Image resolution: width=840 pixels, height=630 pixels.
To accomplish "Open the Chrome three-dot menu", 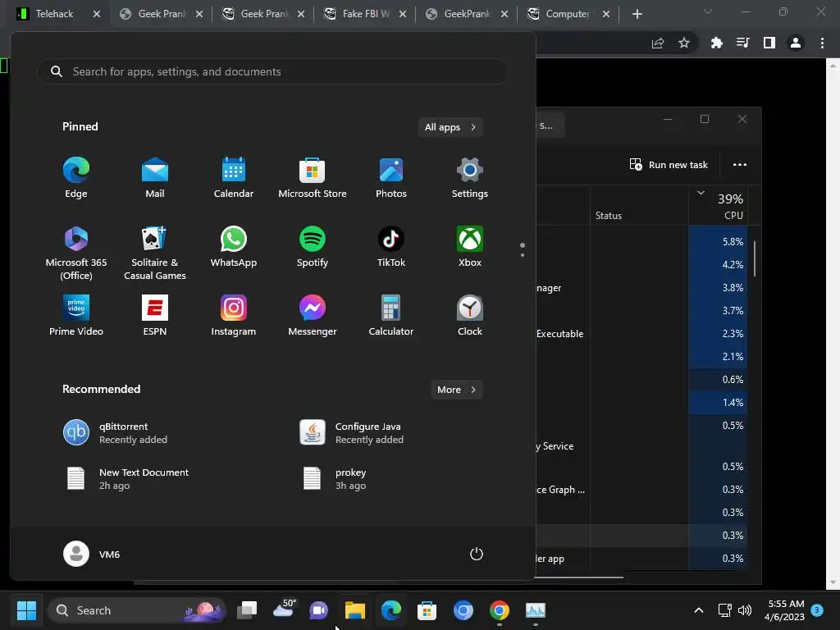I will (822, 43).
